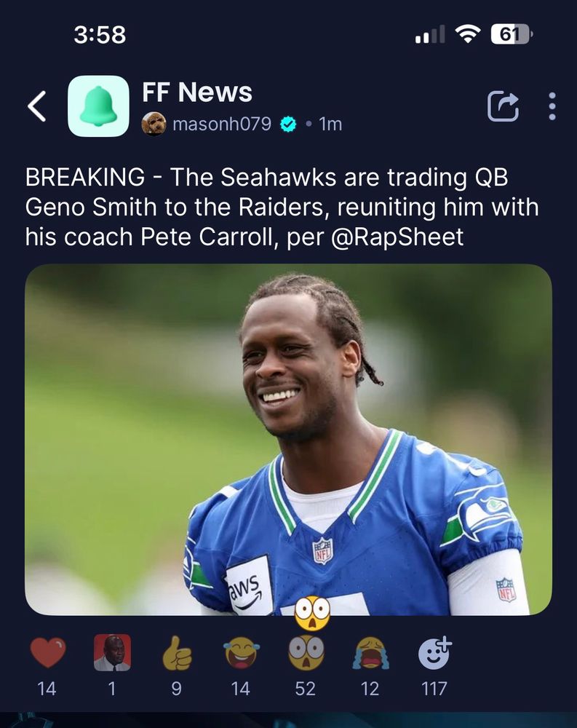Open the add reaction emoji picker
This screenshot has width=577, height=728.
tap(435, 652)
